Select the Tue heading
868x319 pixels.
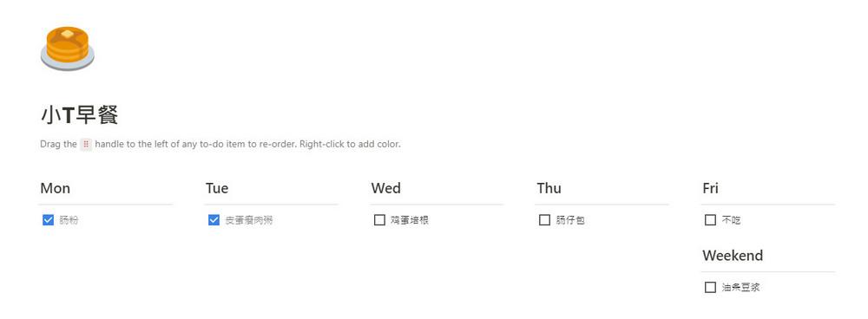tap(217, 188)
